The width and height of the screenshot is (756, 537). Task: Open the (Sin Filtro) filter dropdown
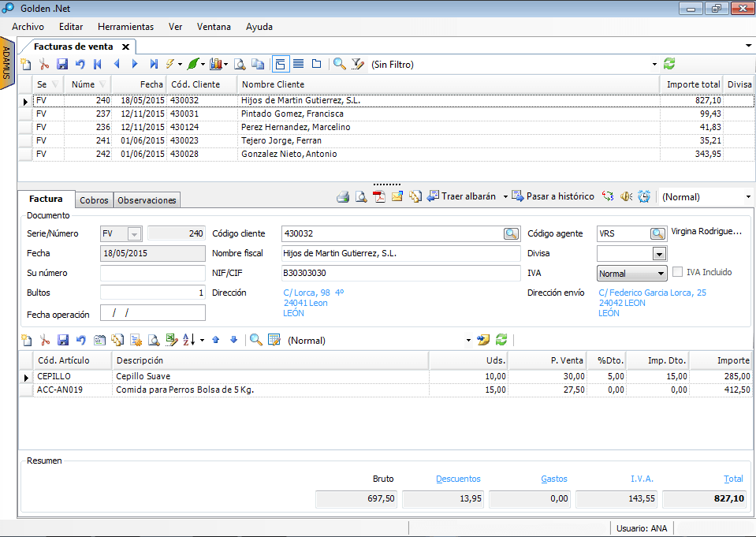(x=654, y=64)
